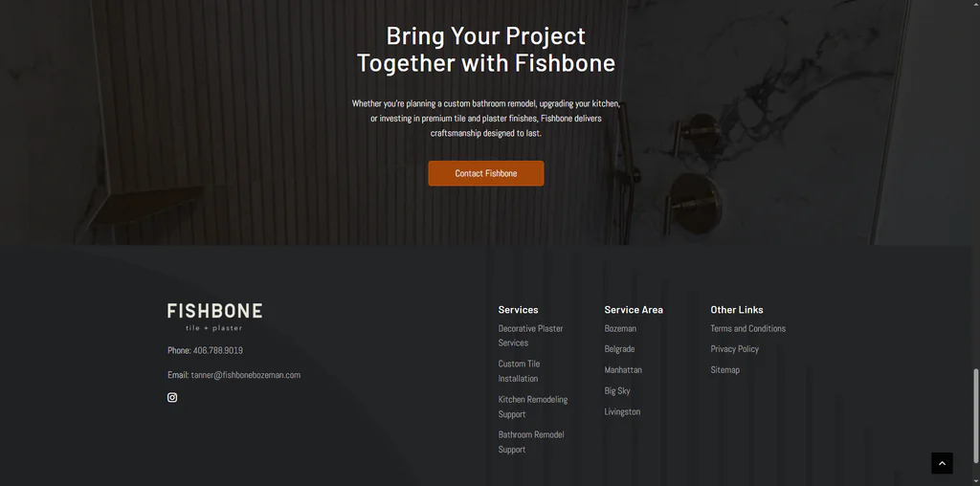Image resolution: width=980 pixels, height=486 pixels.
Task: Open Kitchen Remodeling Support link
Action: pyautogui.click(x=532, y=407)
